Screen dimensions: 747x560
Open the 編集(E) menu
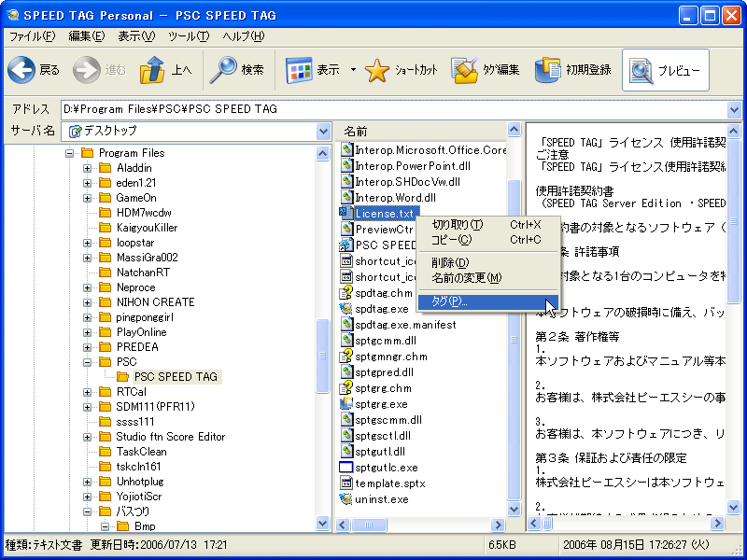86,36
